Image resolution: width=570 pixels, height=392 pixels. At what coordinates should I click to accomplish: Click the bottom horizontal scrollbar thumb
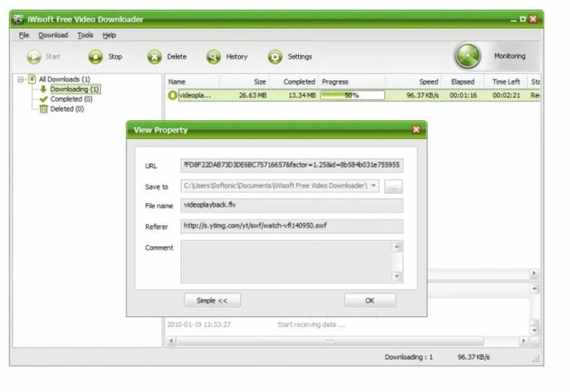tap(330, 341)
